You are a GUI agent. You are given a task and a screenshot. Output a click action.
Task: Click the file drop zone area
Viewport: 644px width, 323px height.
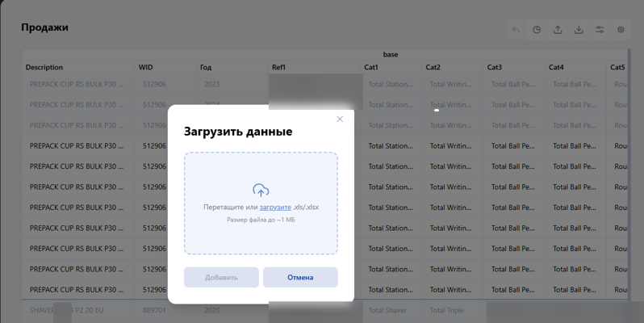(261, 203)
